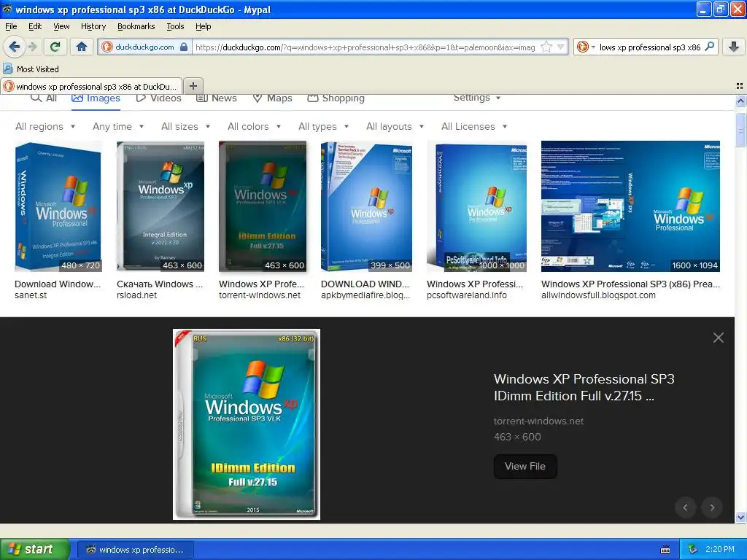Screen dimensions: 747x560
Task: Expand the All sizes filter
Action: click(x=186, y=127)
